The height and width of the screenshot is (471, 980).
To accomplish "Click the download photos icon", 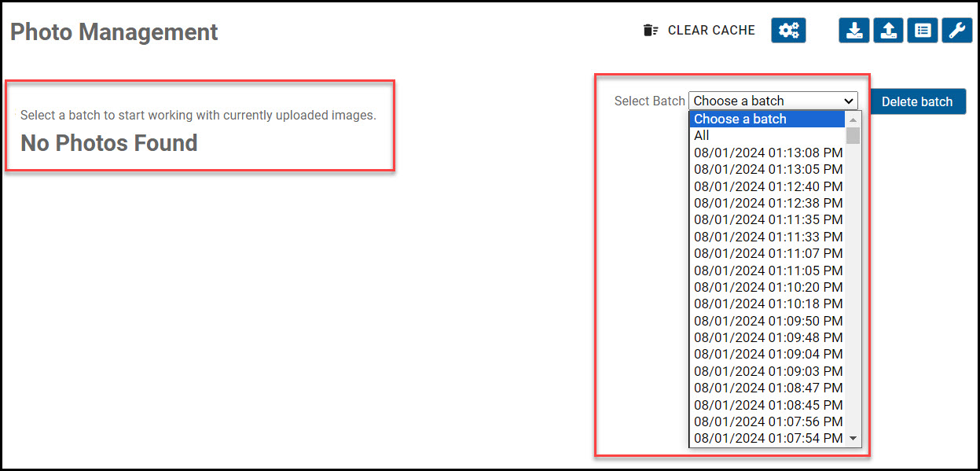I will coord(854,30).
